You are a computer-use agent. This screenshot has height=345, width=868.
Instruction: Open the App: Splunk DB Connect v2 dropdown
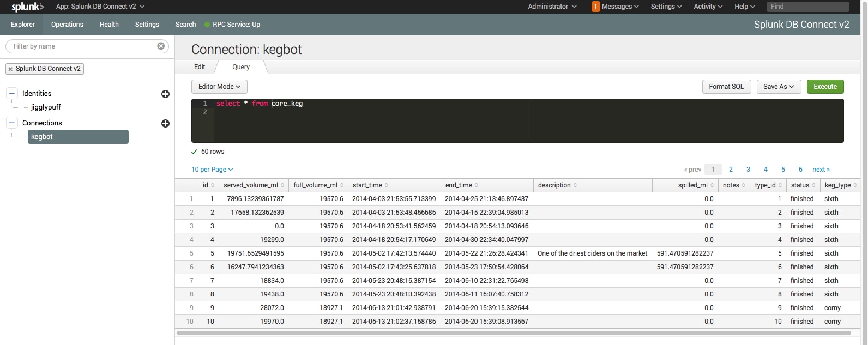click(x=100, y=7)
